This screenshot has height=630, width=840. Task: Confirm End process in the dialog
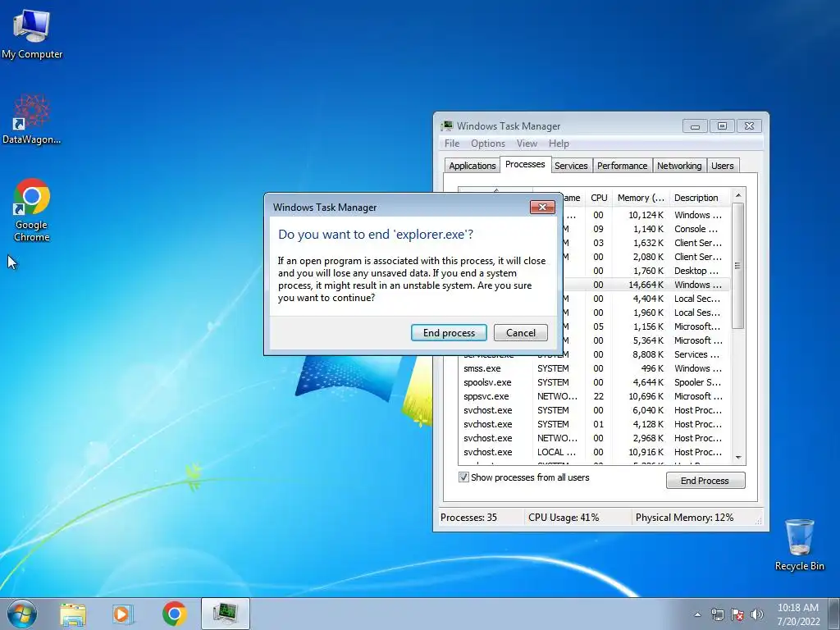tap(449, 333)
